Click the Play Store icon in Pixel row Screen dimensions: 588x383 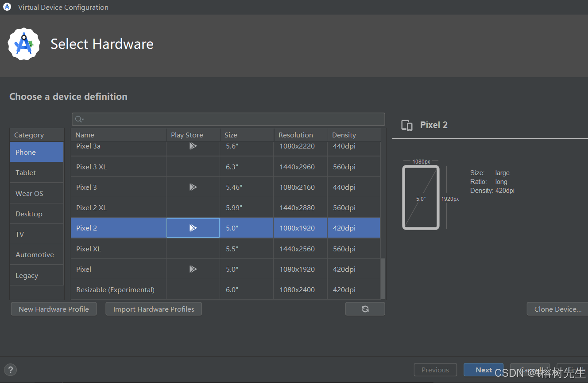(193, 269)
